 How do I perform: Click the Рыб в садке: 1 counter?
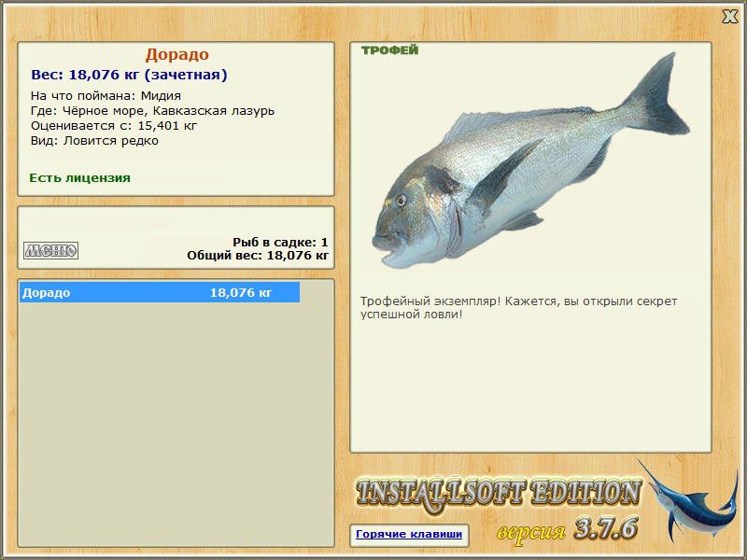click(281, 242)
